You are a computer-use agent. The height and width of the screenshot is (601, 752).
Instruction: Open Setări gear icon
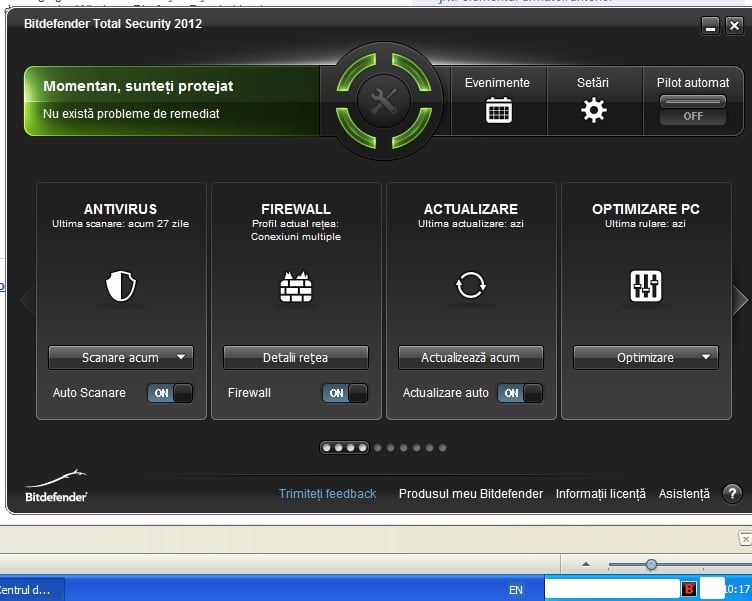(594, 110)
